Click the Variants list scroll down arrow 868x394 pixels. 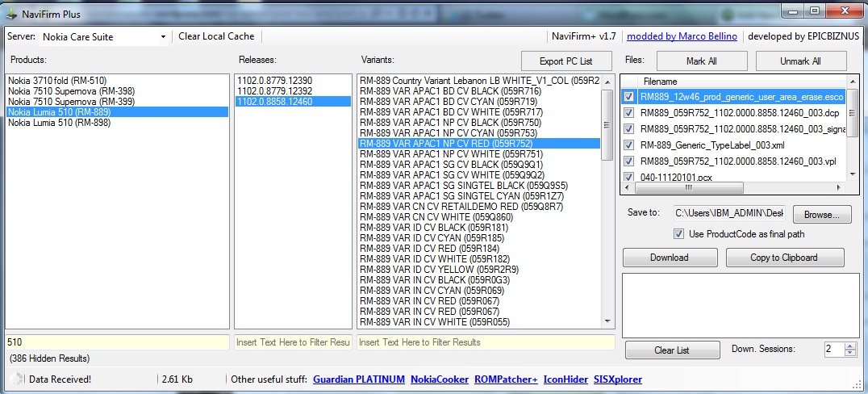pos(607,321)
